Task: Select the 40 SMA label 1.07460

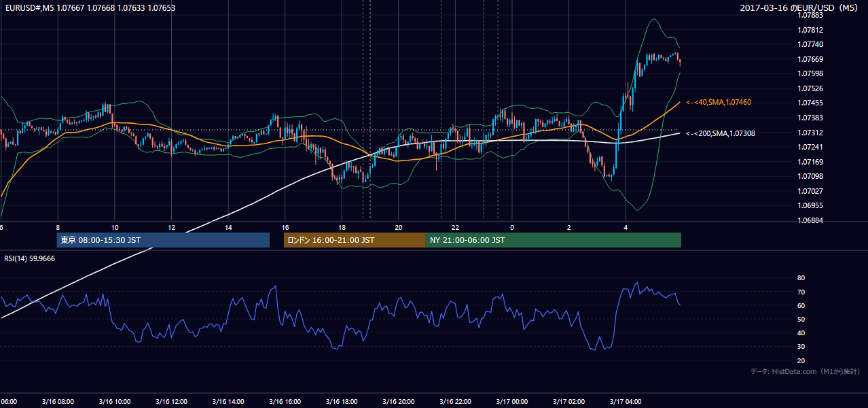Action: (719, 102)
